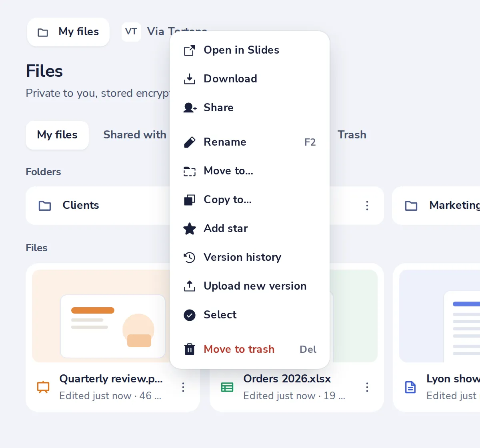Viewport: 480px width, 448px height.
Task: Click the Move to... menu label
Action: tap(228, 171)
